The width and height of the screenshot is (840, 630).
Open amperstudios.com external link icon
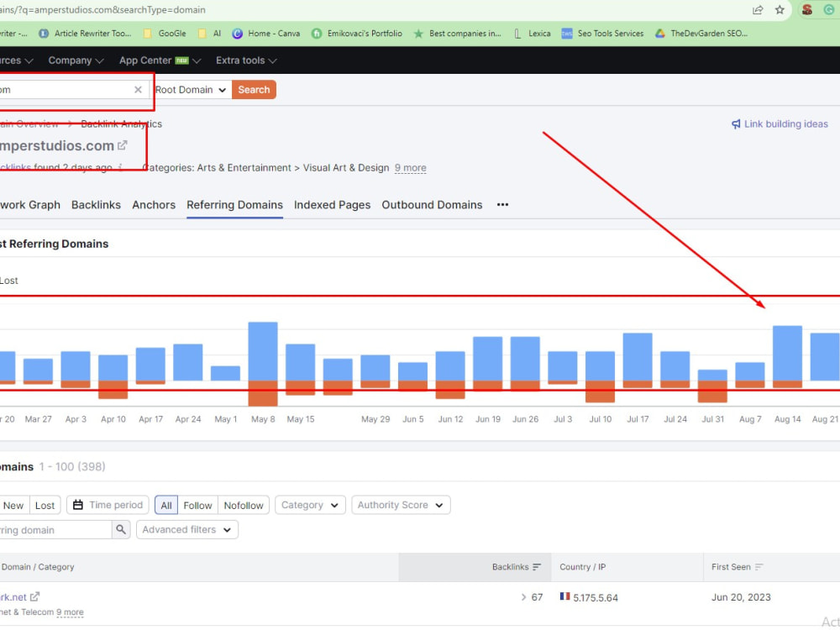[122, 145]
